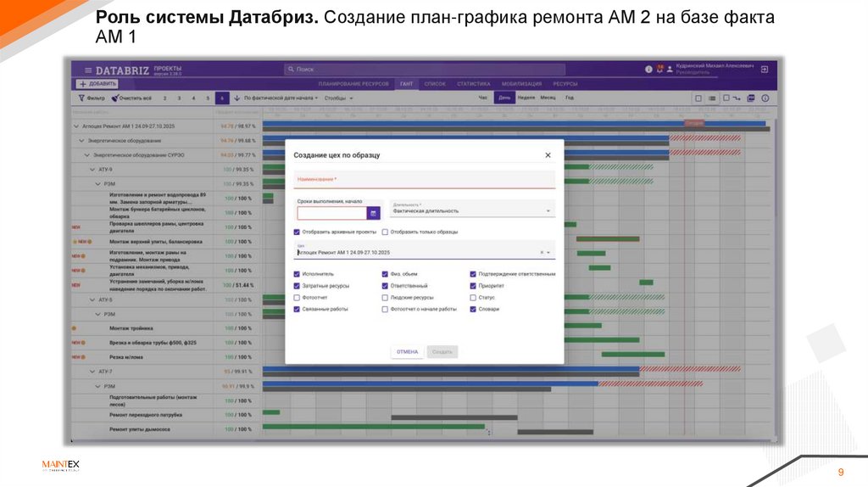Enable the Статус checkbox
This screenshot has width=868, height=487.
tap(473, 298)
